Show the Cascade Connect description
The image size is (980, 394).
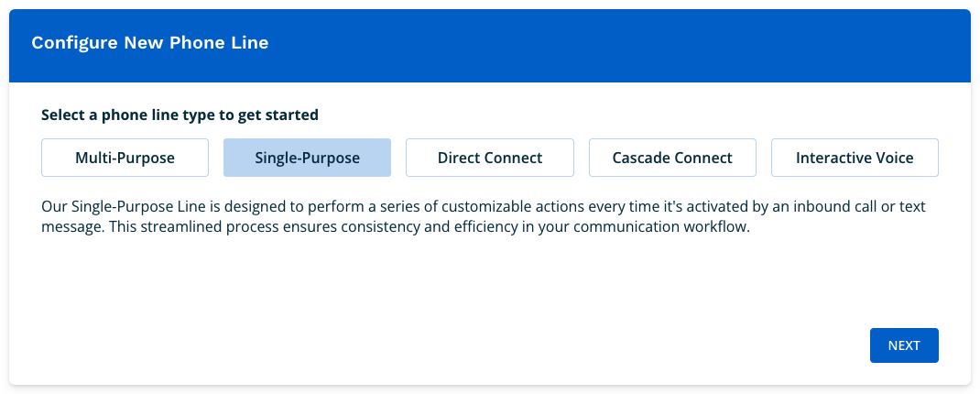672,158
